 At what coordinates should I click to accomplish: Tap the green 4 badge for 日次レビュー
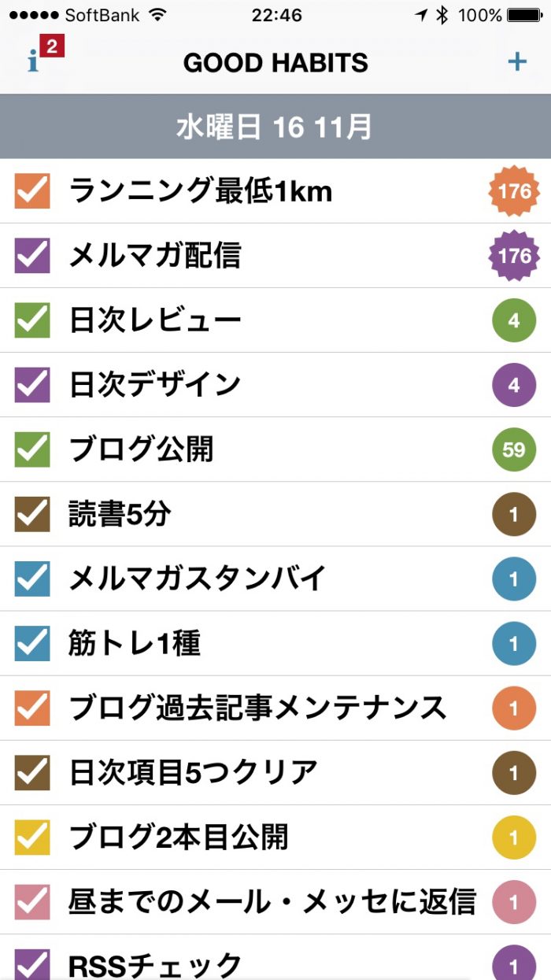(514, 320)
